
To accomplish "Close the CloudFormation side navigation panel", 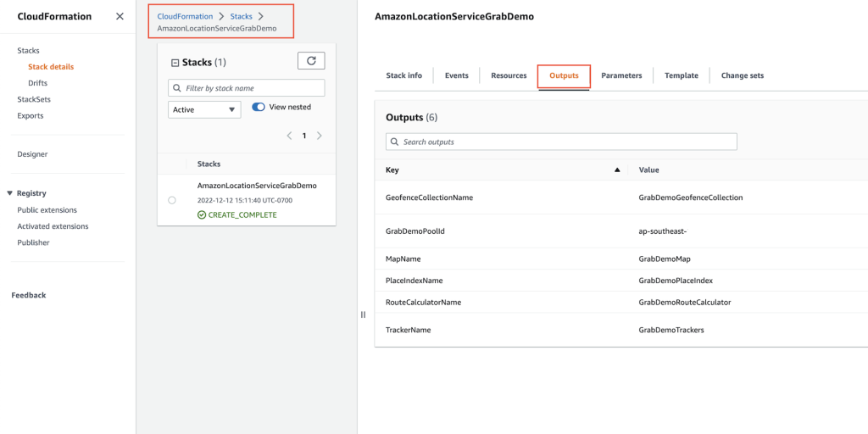I will coord(120,16).
